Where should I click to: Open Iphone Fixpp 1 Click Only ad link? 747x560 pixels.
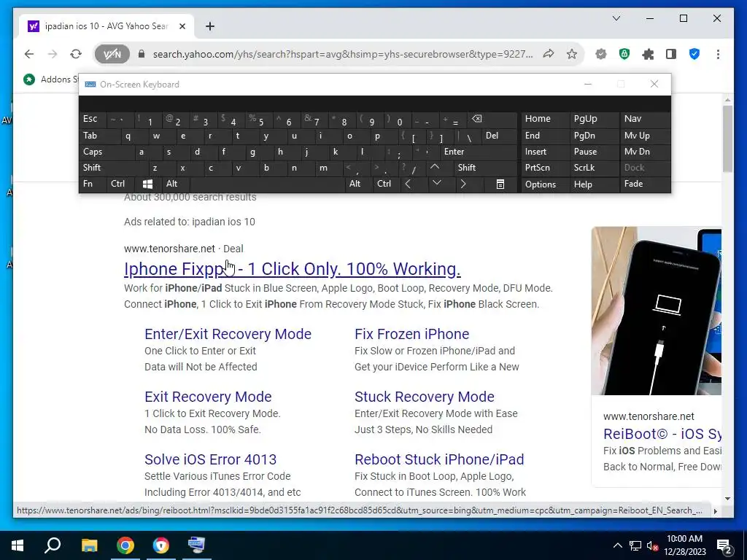292,269
